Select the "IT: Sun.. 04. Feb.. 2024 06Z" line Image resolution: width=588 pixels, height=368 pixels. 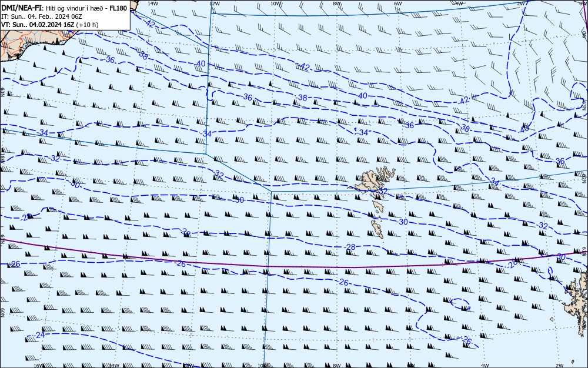42,16
